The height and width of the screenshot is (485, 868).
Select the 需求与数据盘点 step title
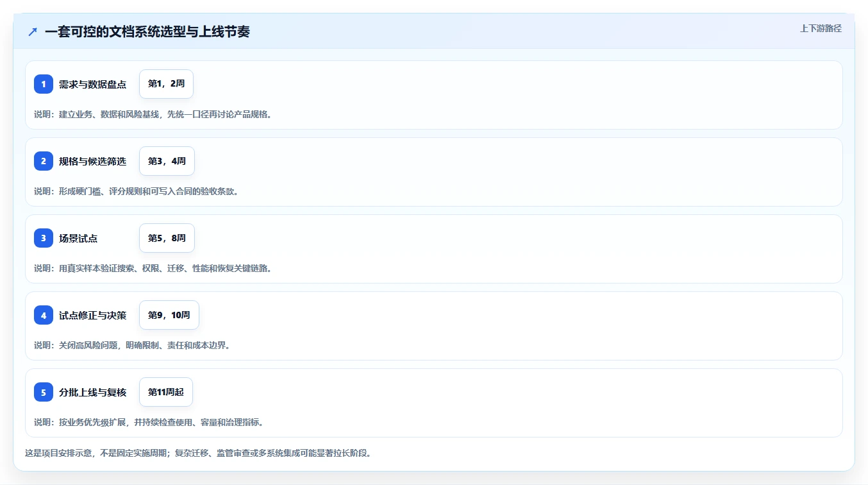pyautogui.click(x=92, y=84)
